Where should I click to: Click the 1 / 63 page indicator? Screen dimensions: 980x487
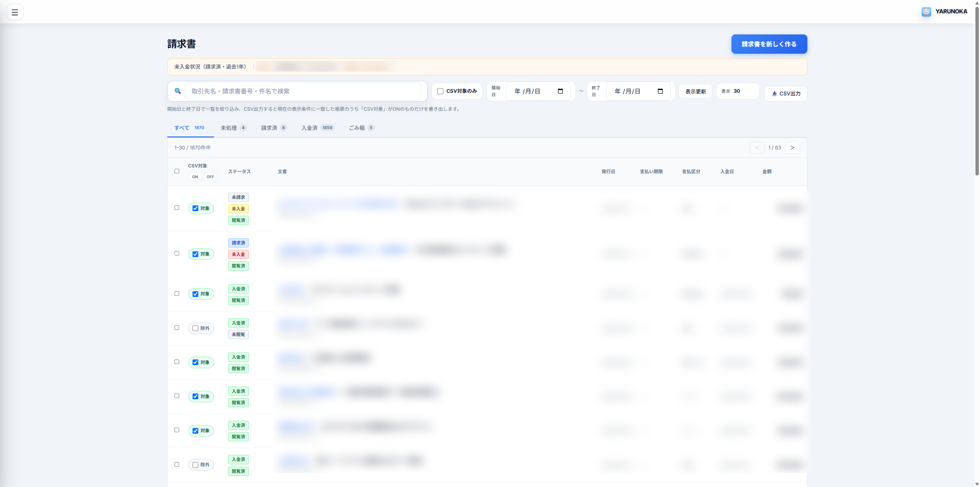click(x=774, y=148)
